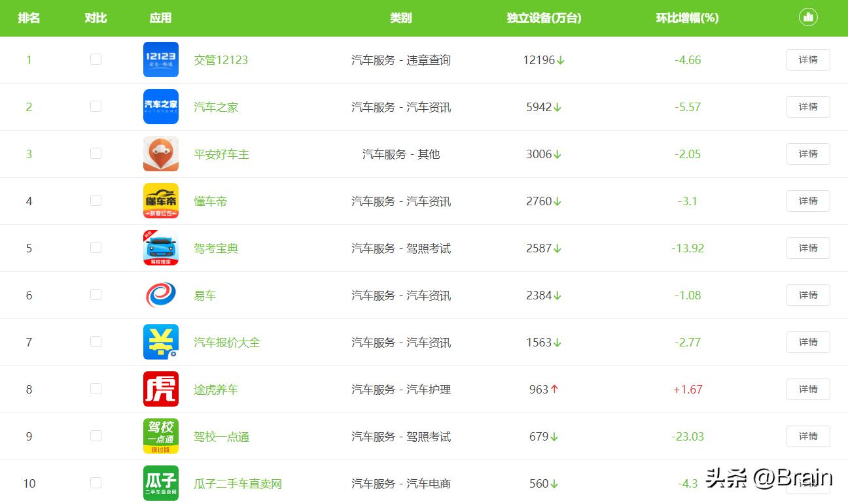Click the 平安好车主 app icon

[160, 154]
